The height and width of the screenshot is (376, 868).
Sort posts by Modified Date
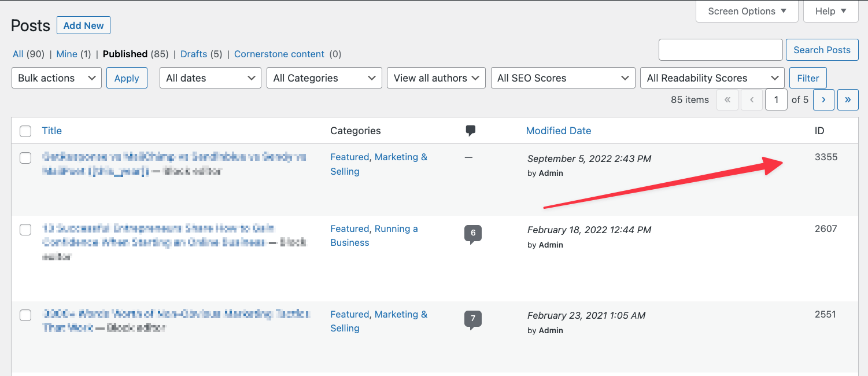point(558,131)
